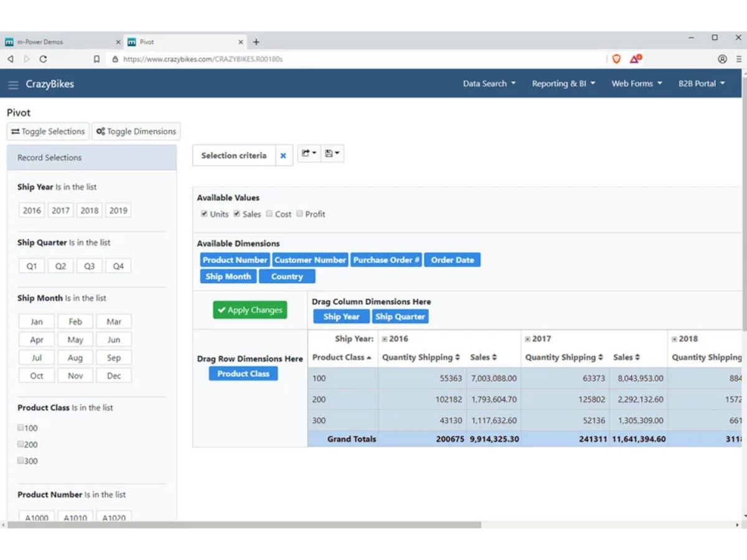Click the browser address bar URL
The width and height of the screenshot is (747, 560).
(x=203, y=59)
